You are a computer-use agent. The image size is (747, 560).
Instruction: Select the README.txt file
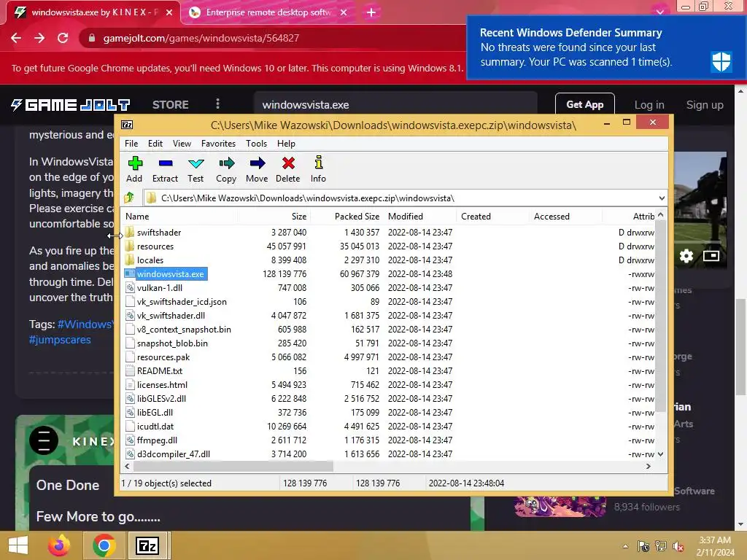(160, 371)
